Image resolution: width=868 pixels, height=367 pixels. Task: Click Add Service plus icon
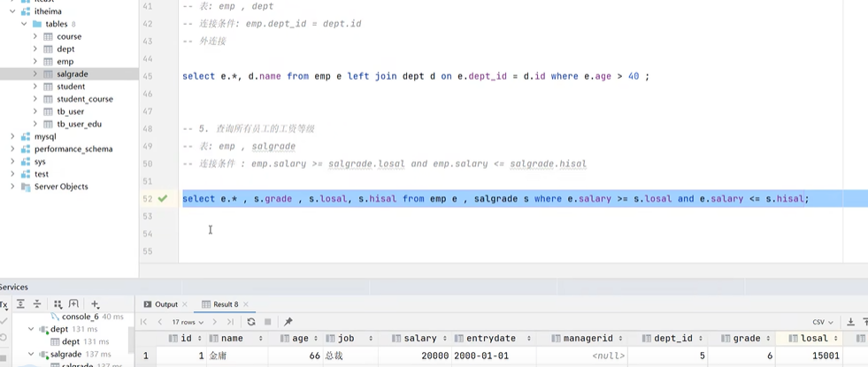coord(95,304)
